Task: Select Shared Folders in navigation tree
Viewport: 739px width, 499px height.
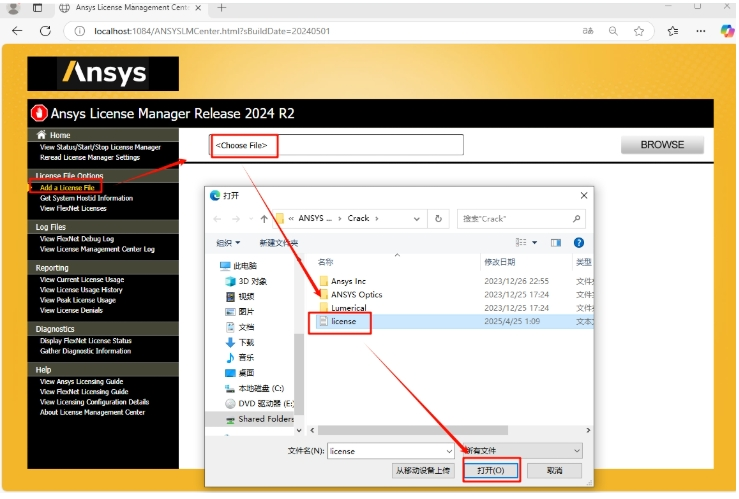Action: (260, 419)
